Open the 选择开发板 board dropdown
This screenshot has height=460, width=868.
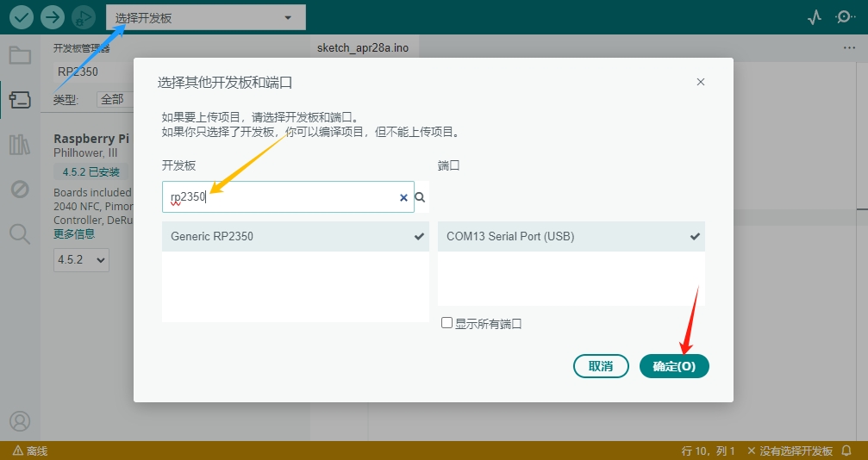[206, 18]
